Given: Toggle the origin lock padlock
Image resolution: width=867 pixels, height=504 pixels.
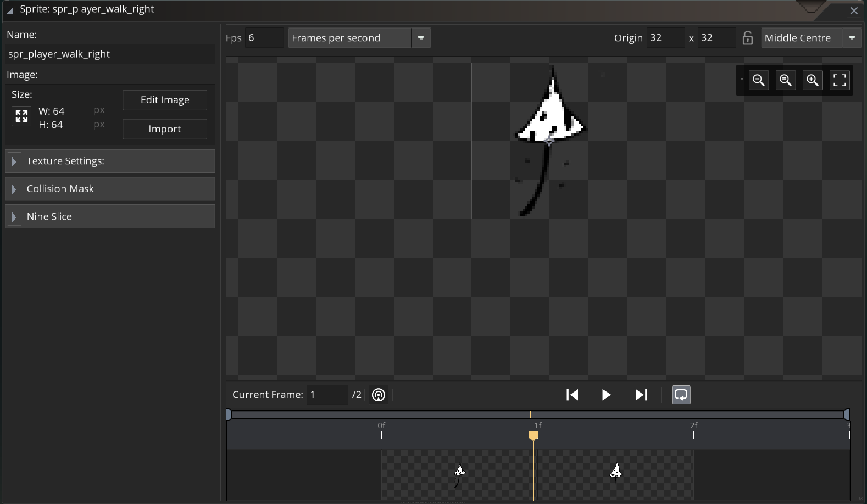Looking at the screenshot, I should [x=747, y=38].
